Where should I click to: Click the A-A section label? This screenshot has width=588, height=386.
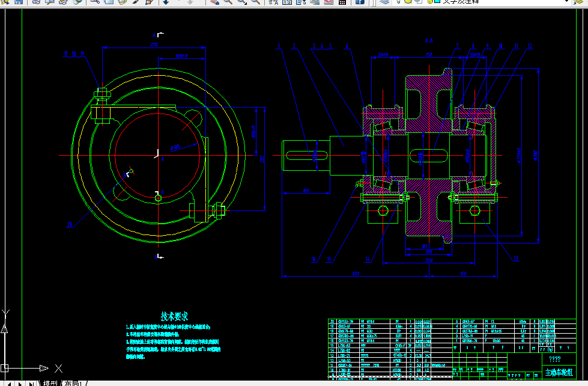[429, 40]
